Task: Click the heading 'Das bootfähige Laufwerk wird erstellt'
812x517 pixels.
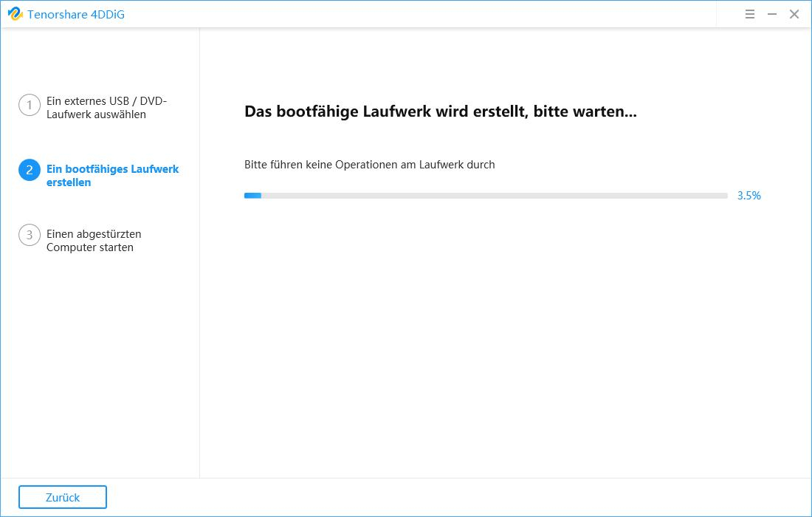Action: click(x=441, y=112)
